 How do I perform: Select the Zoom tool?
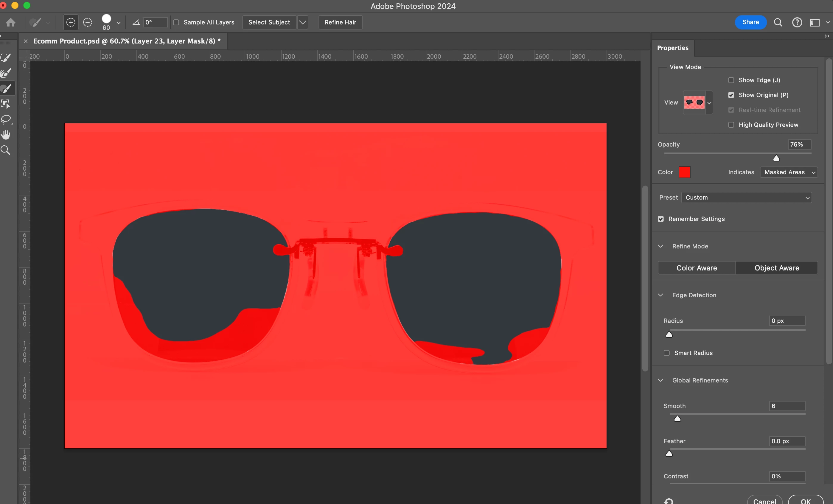click(x=6, y=150)
